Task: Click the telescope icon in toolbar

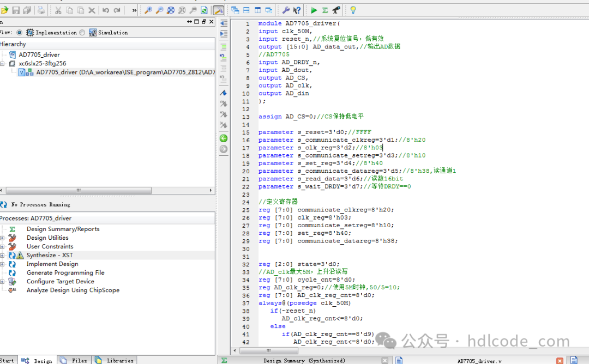Action: pyautogui.click(x=336, y=10)
